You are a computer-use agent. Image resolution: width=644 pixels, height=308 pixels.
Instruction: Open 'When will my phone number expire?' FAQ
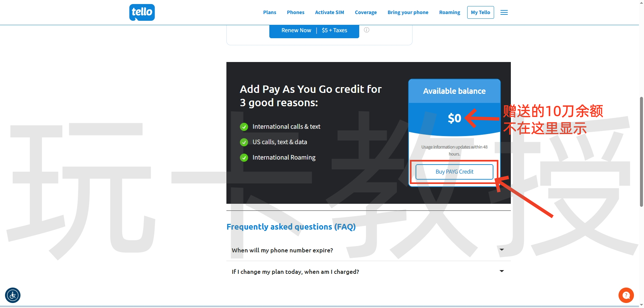click(x=282, y=250)
